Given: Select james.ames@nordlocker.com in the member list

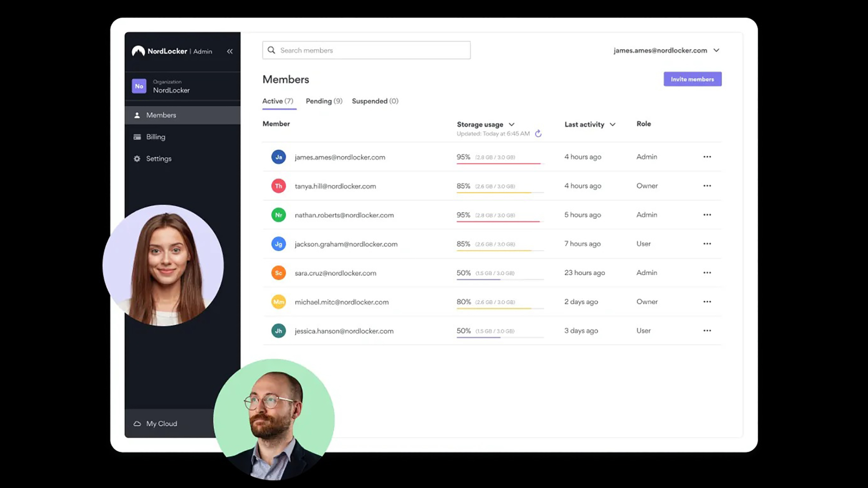Looking at the screenshot, I should click(340, 157).
